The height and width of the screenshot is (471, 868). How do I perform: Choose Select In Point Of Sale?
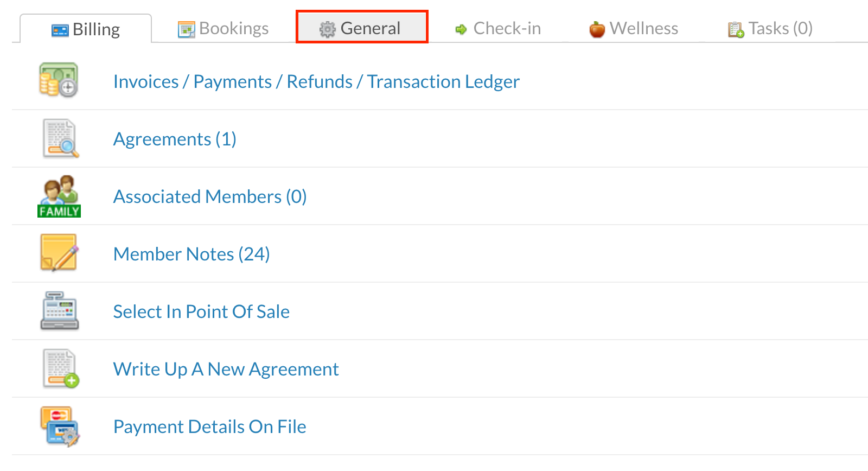(201, 311)
